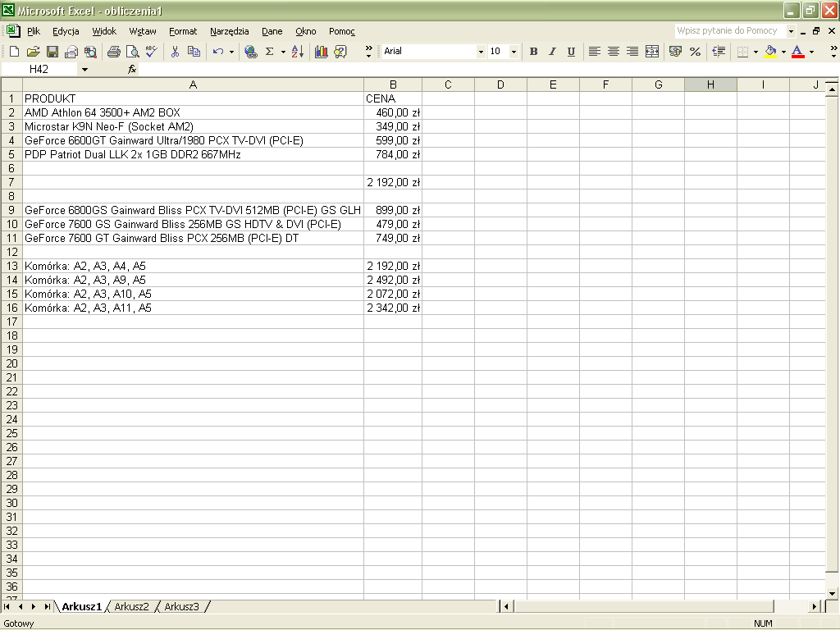Open the font size dropdown
Image resolution: width=840 pixels, height=630 pixels.
coord(514,52)
